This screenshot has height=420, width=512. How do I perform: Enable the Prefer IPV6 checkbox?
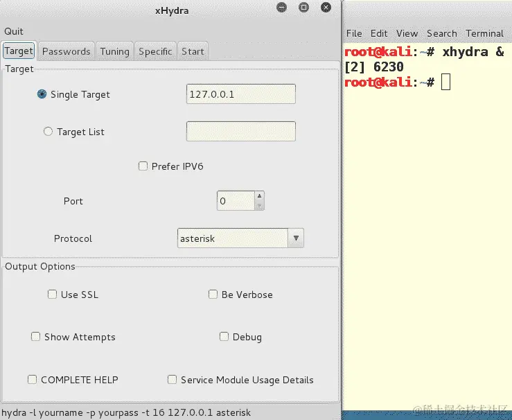coord(143,166)
